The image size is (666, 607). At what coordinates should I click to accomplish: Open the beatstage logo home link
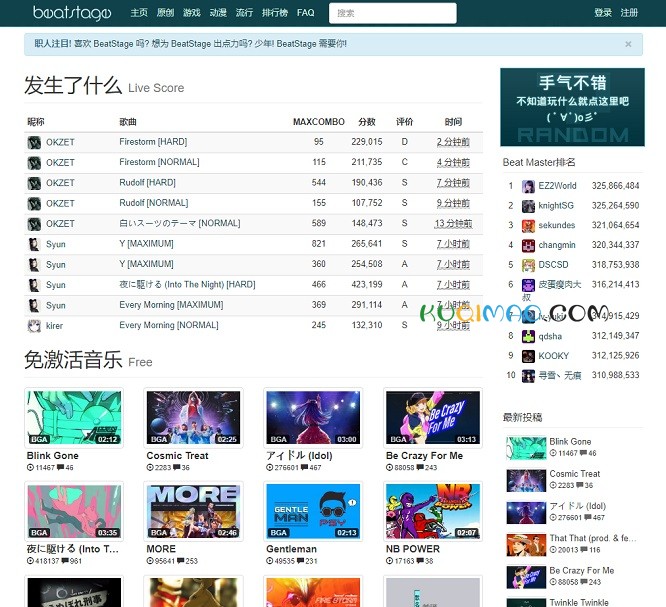[72, 13]
